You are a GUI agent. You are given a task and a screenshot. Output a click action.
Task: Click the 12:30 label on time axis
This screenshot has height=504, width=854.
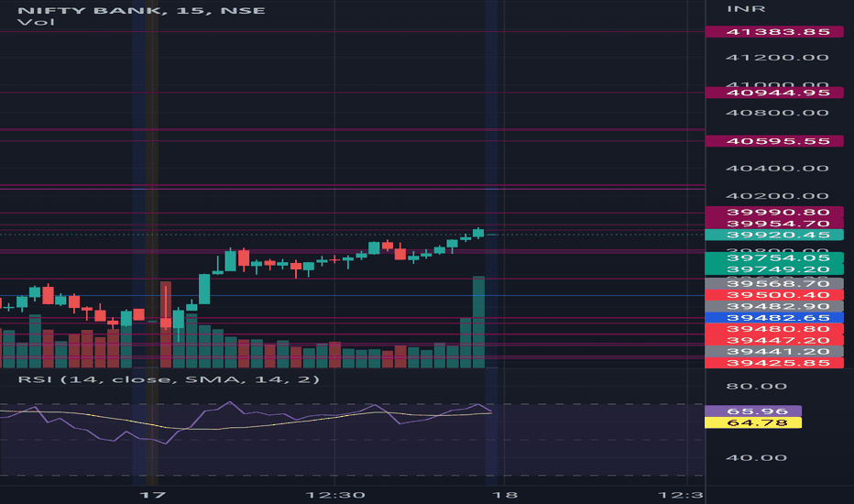point(335,495)
